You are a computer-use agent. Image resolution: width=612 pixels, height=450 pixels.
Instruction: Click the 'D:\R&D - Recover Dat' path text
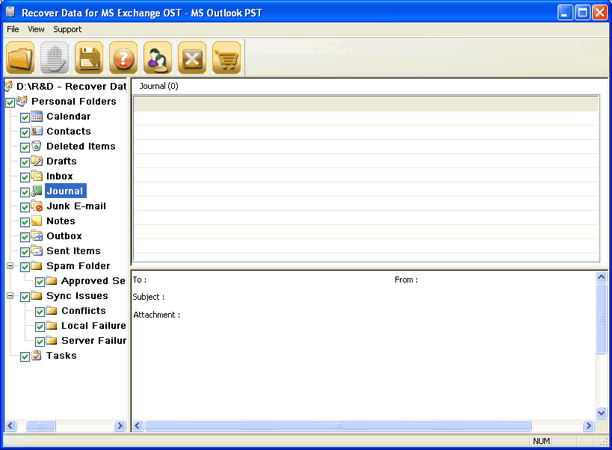(x=71, y=86)
